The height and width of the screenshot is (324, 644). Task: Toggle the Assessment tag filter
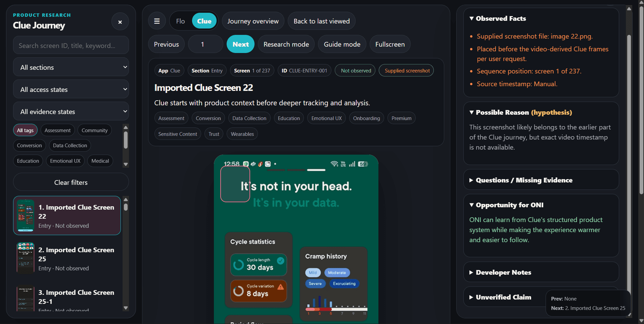[57, 130]
